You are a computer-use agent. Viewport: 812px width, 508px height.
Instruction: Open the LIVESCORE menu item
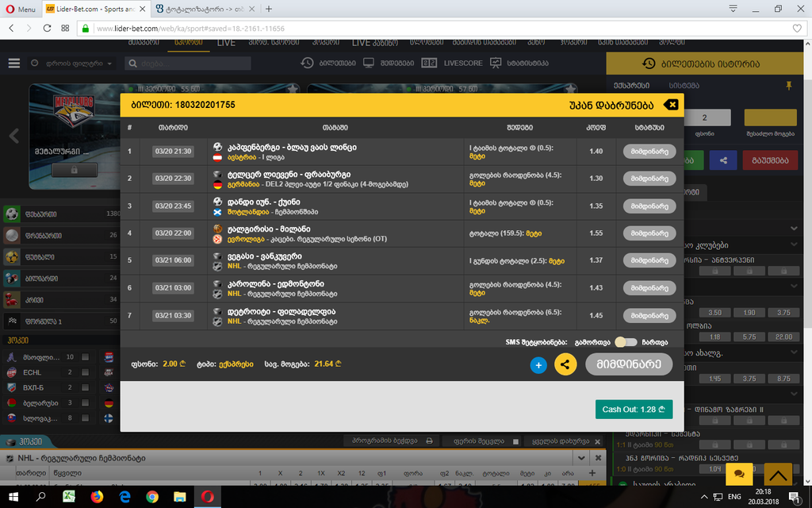tap(452, 63)
